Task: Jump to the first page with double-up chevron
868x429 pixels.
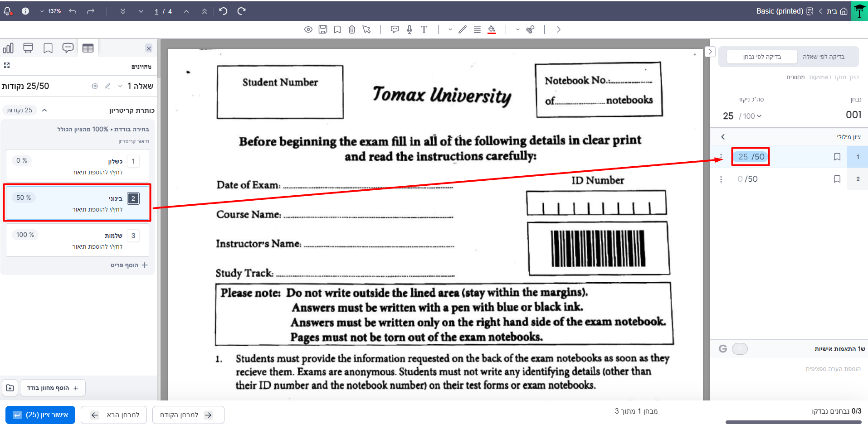Action: pyautogui.click(x=205, y=11)
